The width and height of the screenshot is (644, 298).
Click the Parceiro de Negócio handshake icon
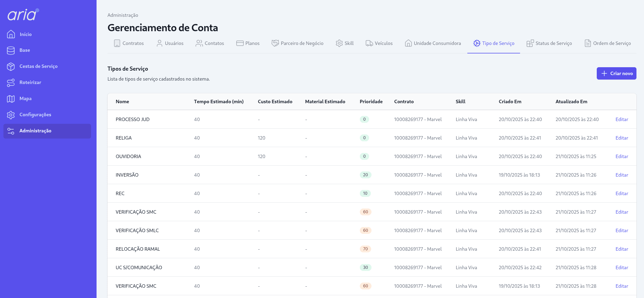pos(275,43)
